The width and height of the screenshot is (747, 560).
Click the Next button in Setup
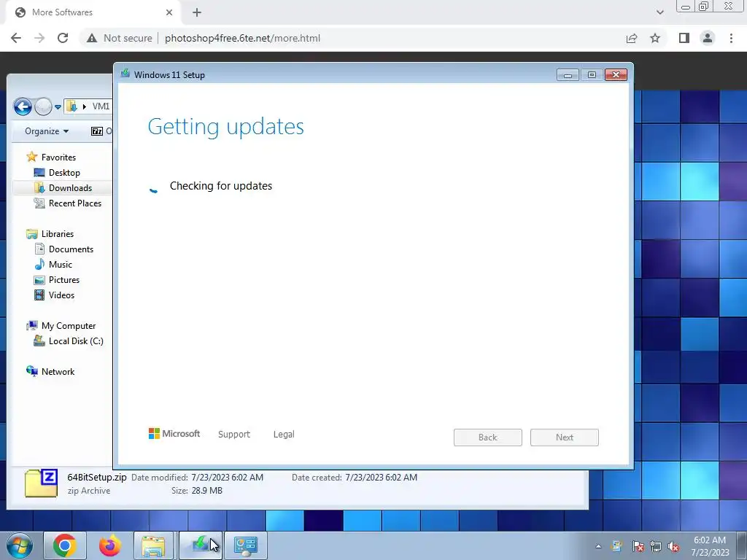pyautogui.click(x=565, y=437)
